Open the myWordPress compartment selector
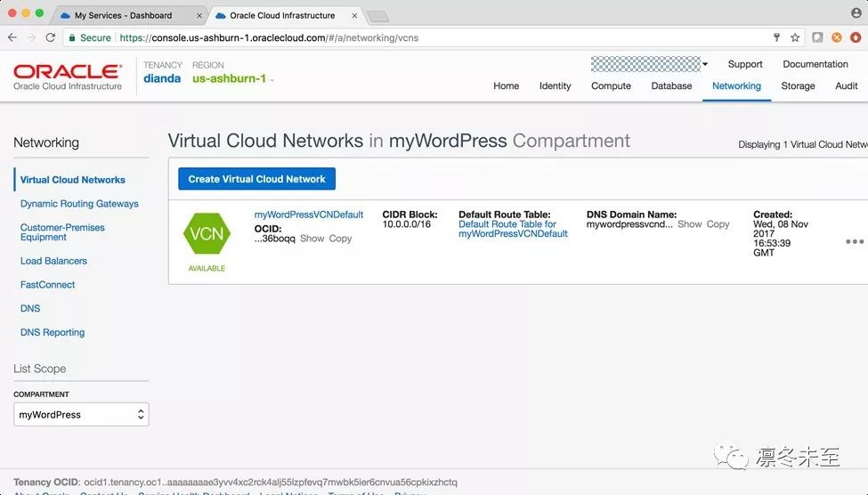 [81, 414]
